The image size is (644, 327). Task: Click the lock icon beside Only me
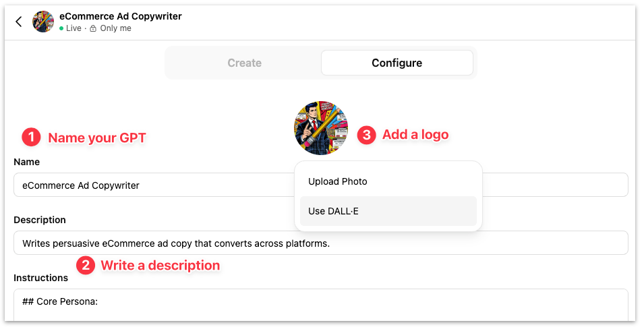tap(93, 29)
